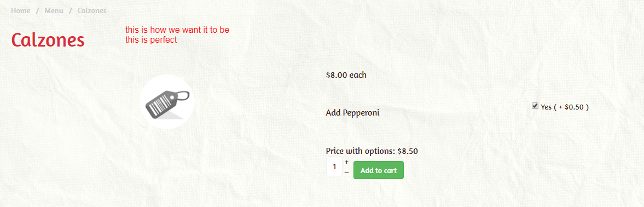Open the Menu breadcrumb link

click(54, 11)
